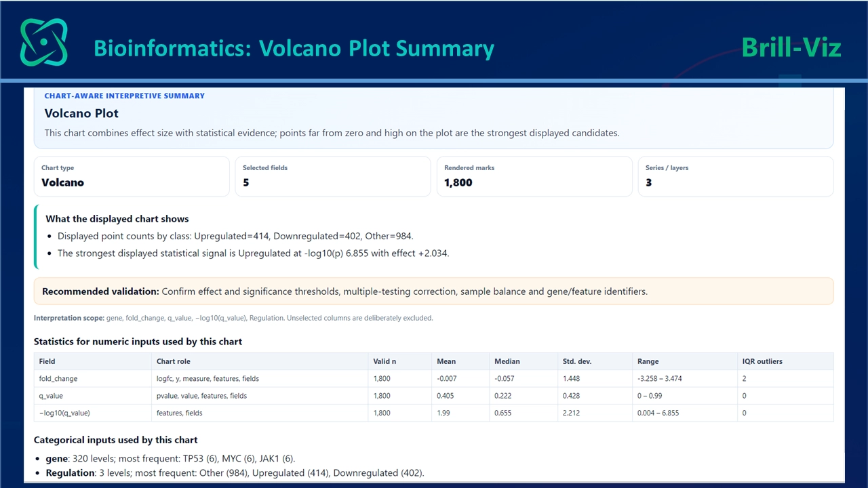Click 'What the displayed chart shows' heading
Image resolution: width=868 pixels, height=488 pixels.
(117, 219)
